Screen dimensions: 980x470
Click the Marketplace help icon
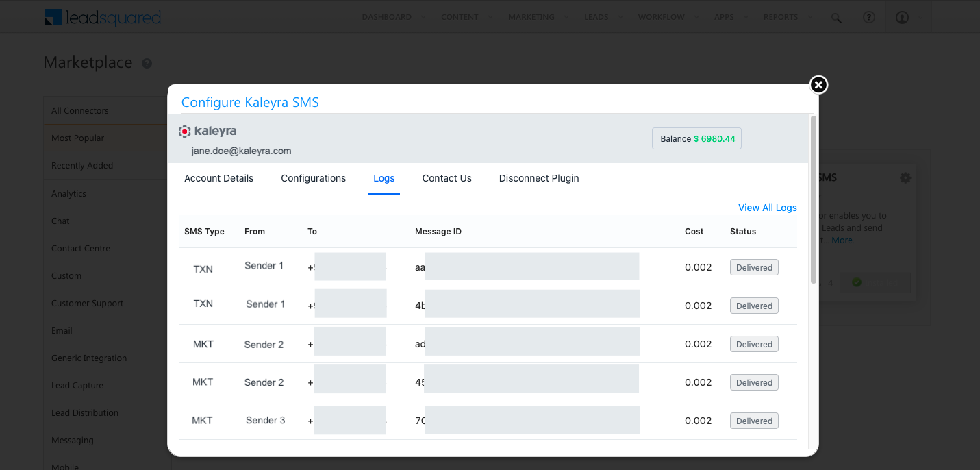tap(147, 63)
